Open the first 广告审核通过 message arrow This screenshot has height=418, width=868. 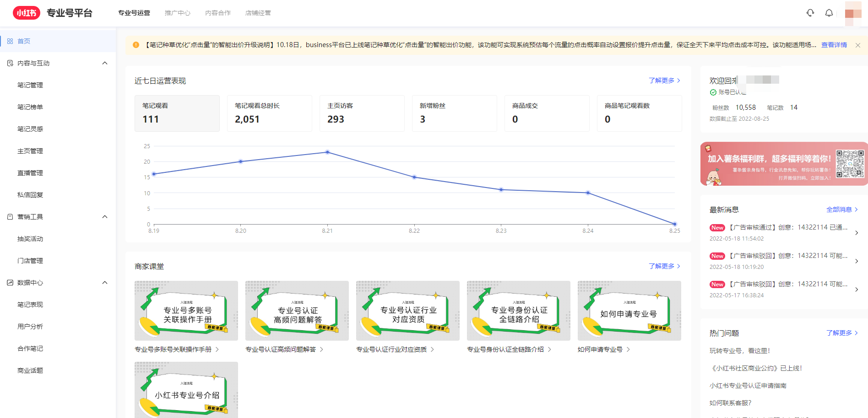[857, 233]
